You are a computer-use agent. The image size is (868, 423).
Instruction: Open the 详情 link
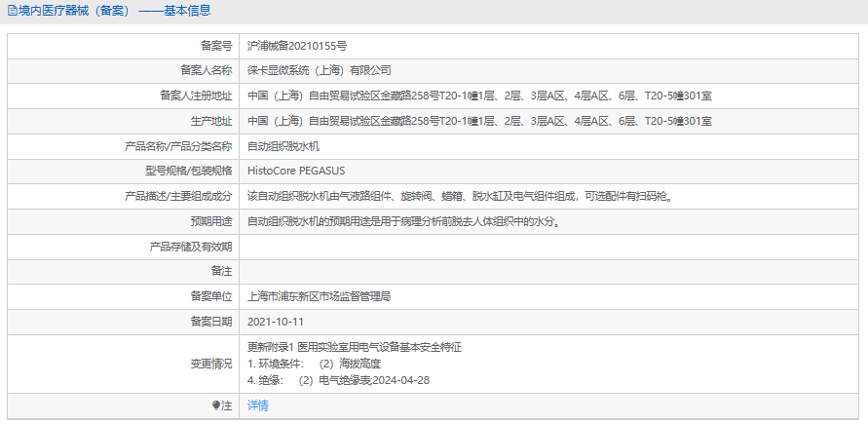258,405
